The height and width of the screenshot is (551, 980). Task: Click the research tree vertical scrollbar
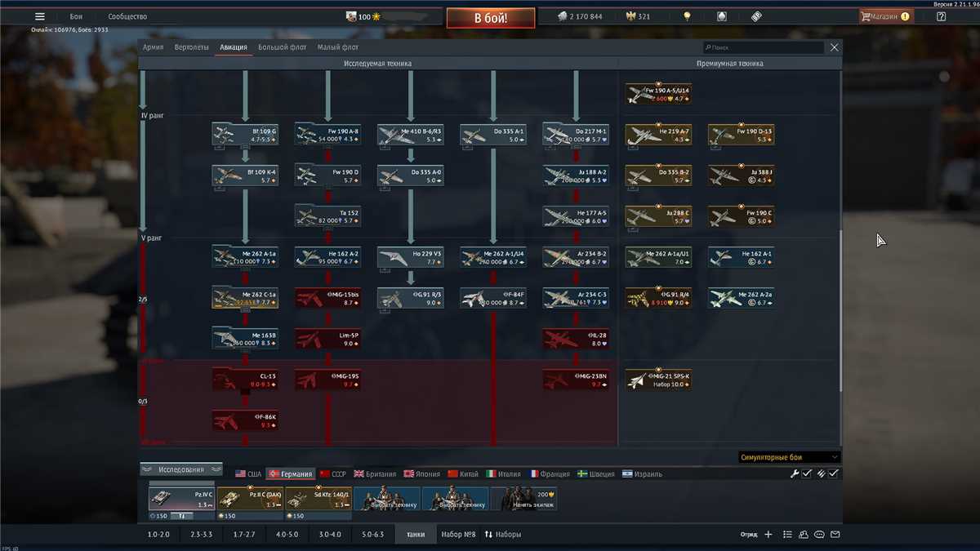(x=840, y=310)
